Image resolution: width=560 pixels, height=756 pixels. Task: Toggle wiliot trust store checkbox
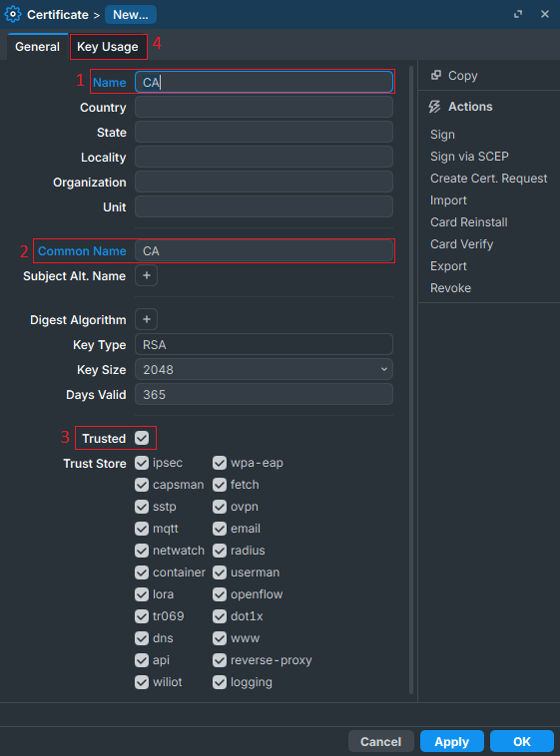[142, 682]
